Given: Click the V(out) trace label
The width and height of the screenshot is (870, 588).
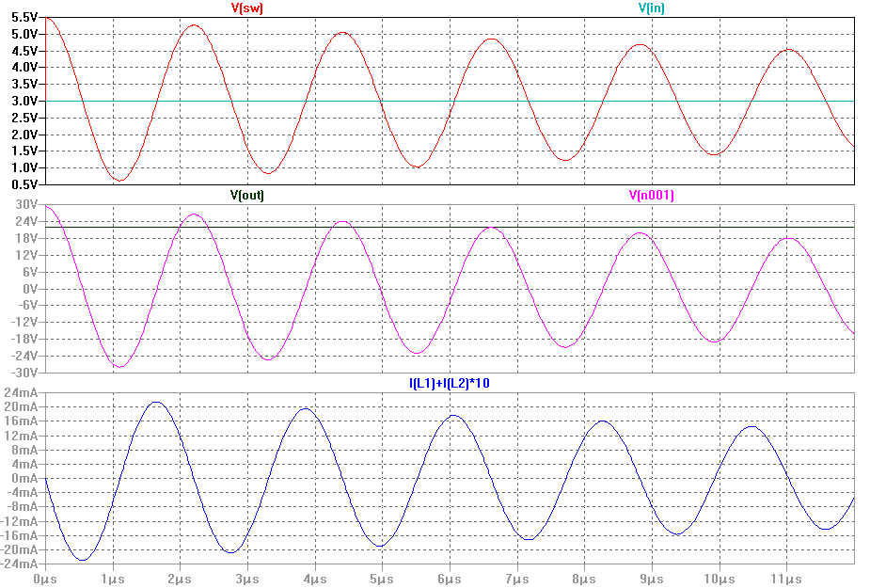Looking at the screenshot, I should 247,195.
